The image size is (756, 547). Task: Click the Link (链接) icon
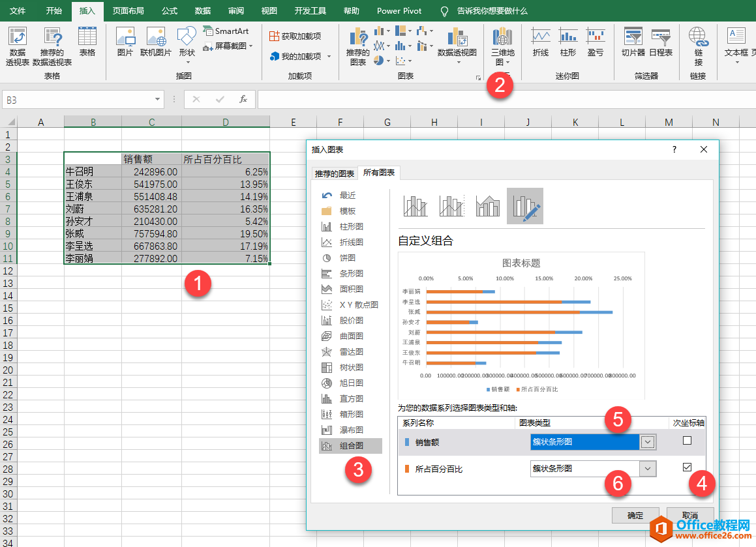point(698,46)
